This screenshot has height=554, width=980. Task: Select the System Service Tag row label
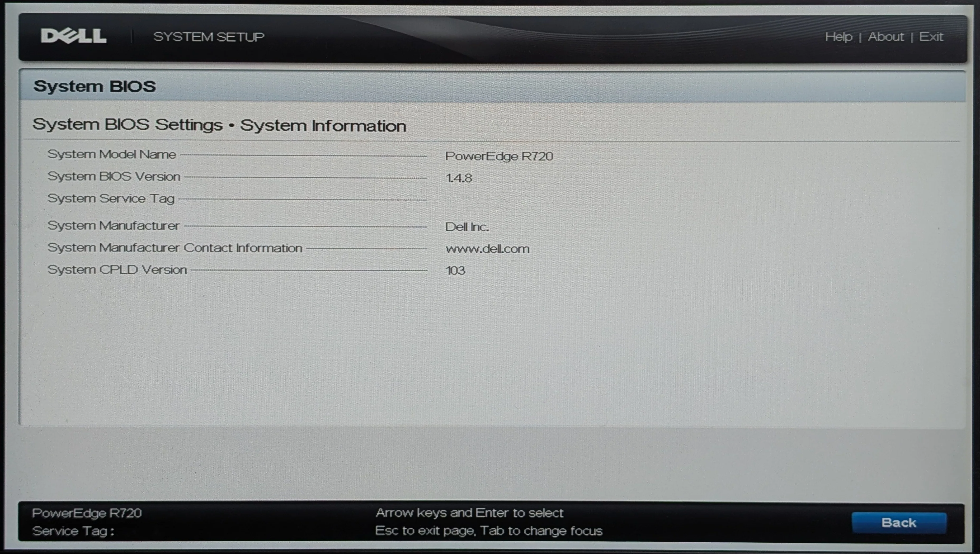point(111,199)
